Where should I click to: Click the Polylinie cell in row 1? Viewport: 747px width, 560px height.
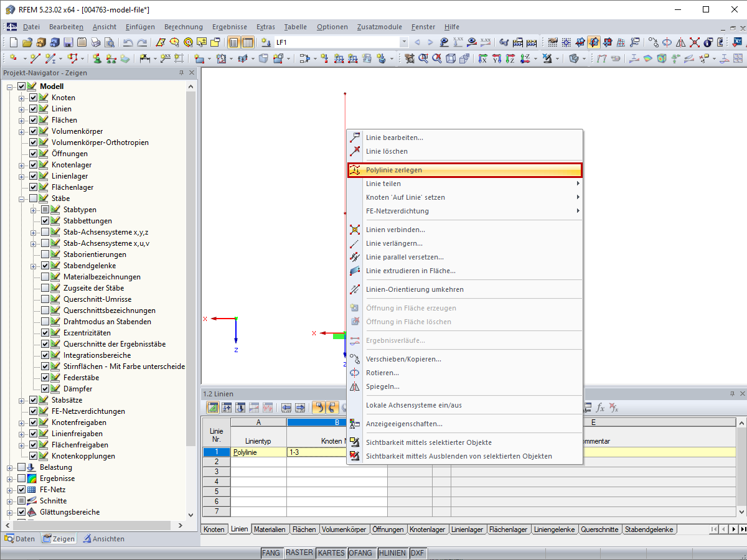pos(258,452)
